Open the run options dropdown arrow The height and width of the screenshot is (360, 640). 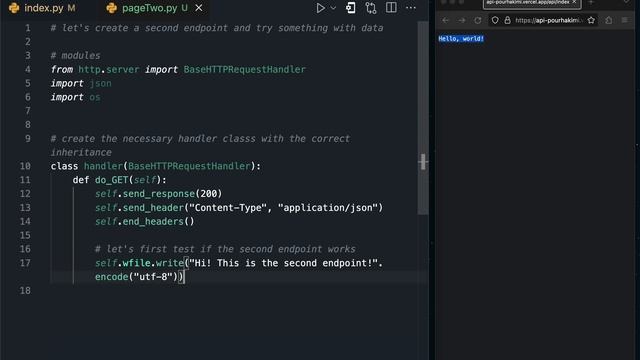pyautogui.click(x=333, y=8)
